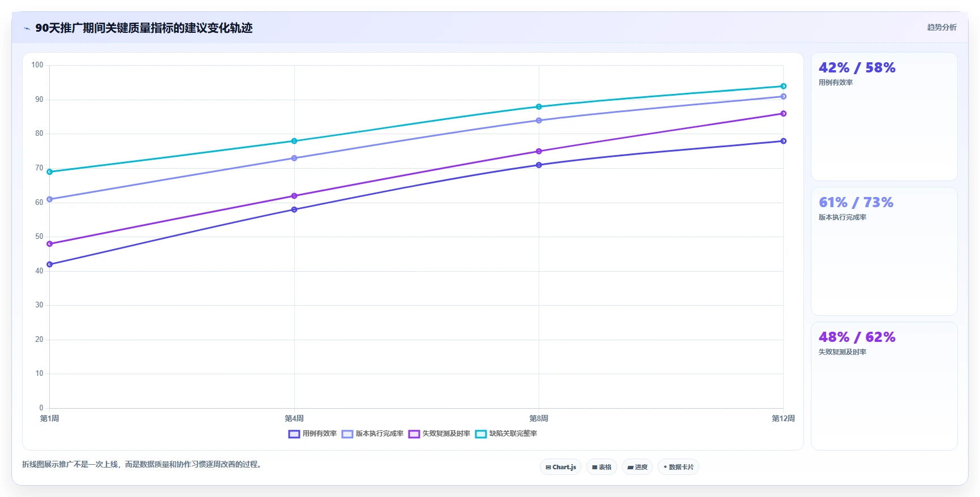Select the 用例有效率 data point at 第4周
The height and width of the screenshot is (497, 980).
(x=294, y=209)
